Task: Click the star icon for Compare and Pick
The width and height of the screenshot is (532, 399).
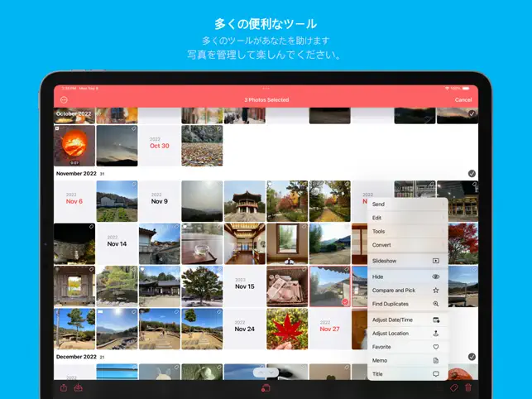Action: pyautogui.click(x=436, y=291)
